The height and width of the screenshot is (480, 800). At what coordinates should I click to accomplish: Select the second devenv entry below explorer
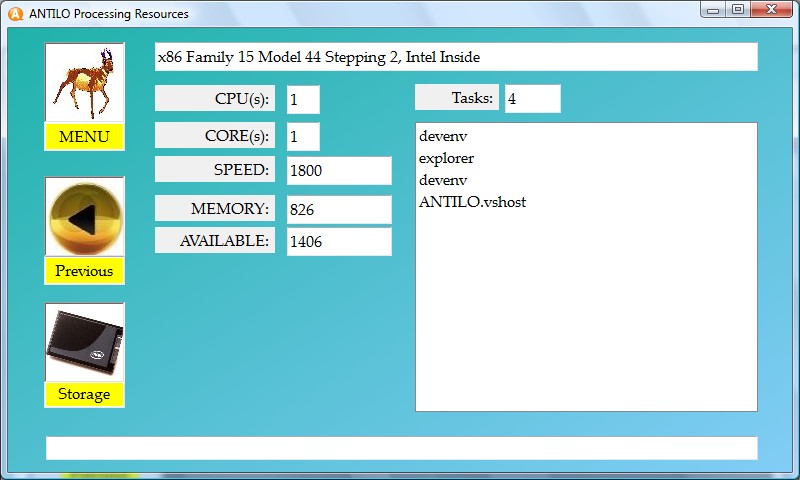point(443,180)
